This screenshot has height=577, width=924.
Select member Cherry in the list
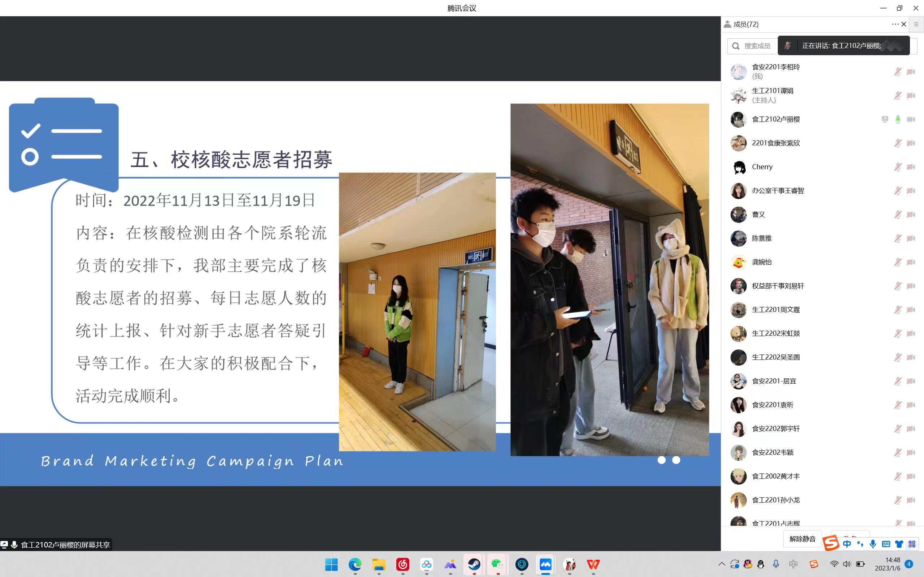point(762,167)
